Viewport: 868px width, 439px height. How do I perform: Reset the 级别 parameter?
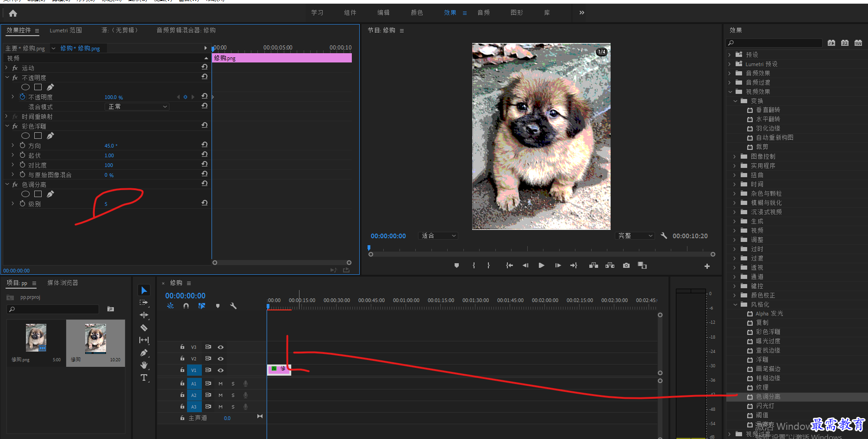(x=204, y=203)
